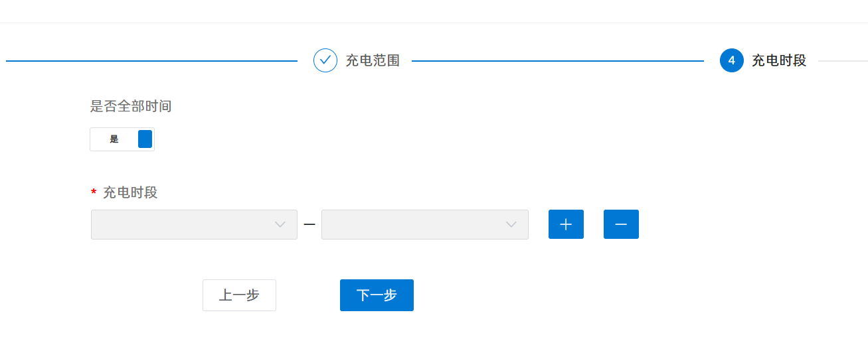This screenshot has height=347, width=868.
Task: Add a new 充电时段 row with plus
Action: pos(566,224)
